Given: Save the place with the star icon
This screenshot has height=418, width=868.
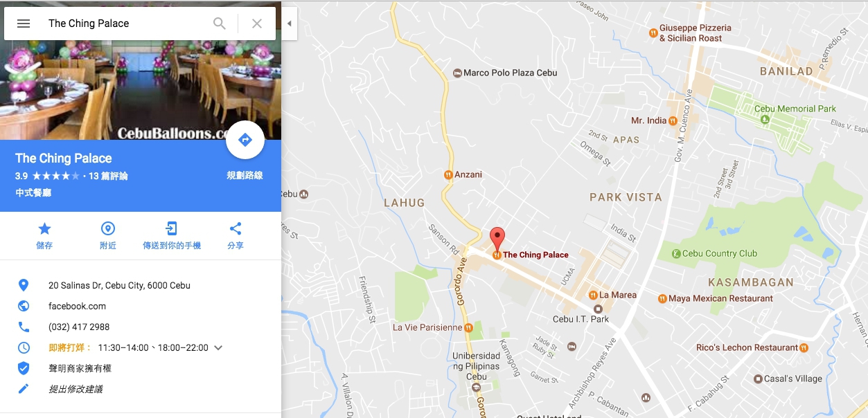Looking at the screenshot, I should click(44, 228).
